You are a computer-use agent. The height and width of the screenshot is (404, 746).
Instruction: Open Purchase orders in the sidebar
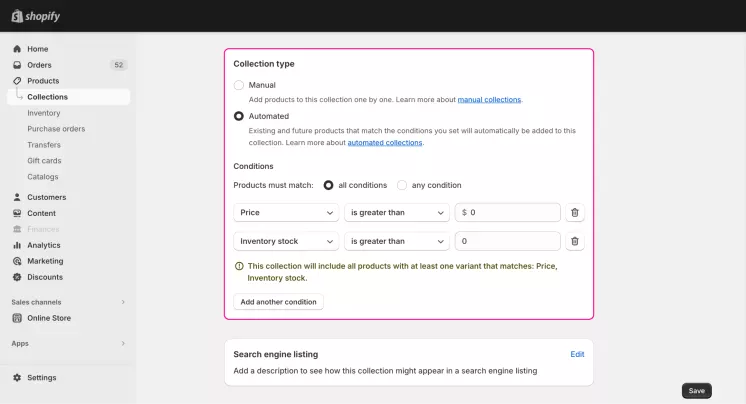[56, 129]
